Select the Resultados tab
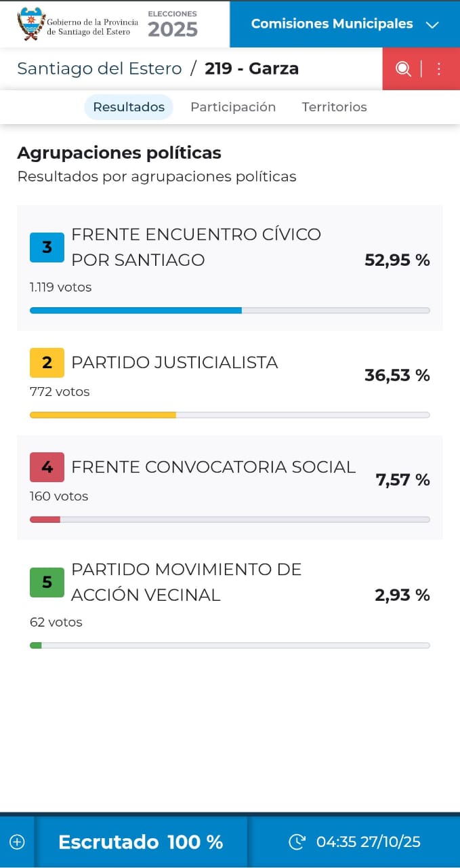460x868 pixels. point(129,107)
